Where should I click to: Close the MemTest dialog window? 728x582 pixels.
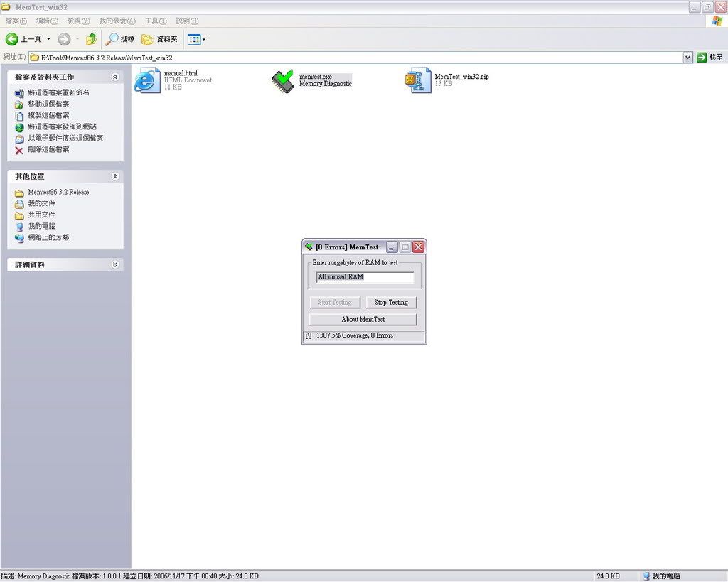point(418,247)
